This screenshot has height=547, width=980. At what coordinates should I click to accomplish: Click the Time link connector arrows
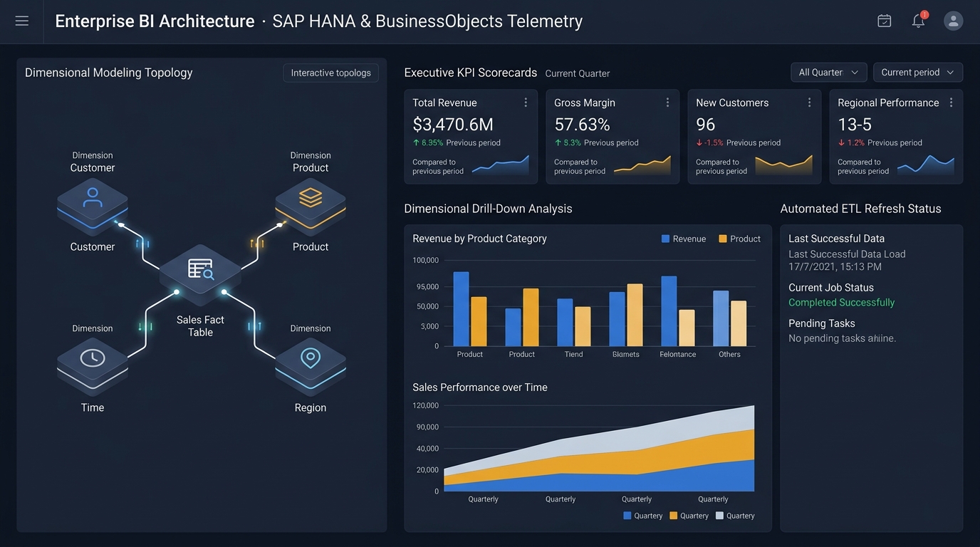pyautogui.click(x=145, y=326)
